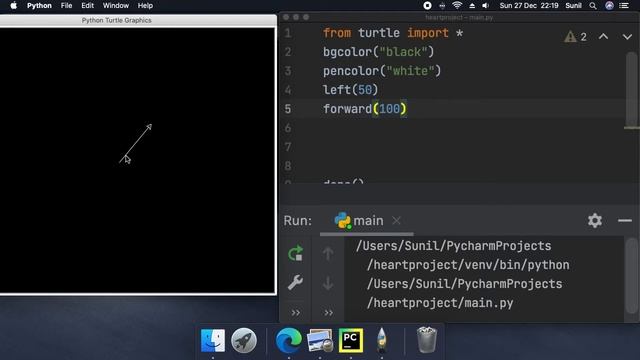Open Preview app in the Dock
This screenshot has height=360, width=640.
point(320,340)
